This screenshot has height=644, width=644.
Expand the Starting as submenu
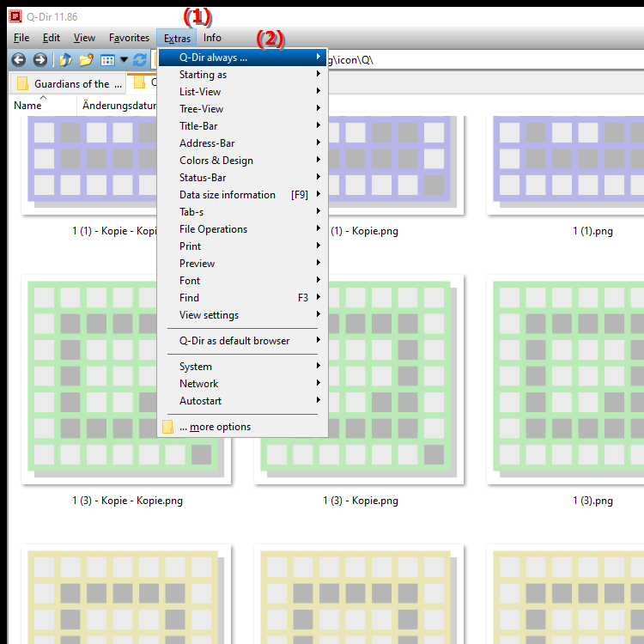click(x=242, y=75)
